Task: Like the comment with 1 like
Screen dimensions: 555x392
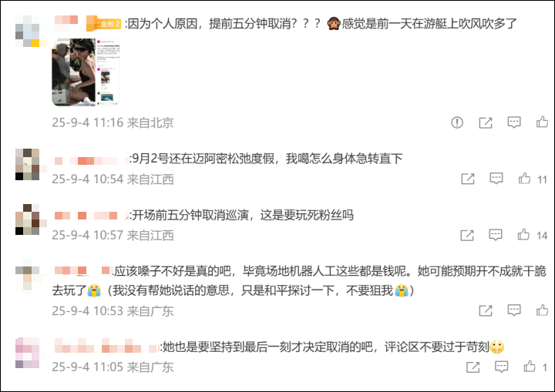Action: click(530, 367)
